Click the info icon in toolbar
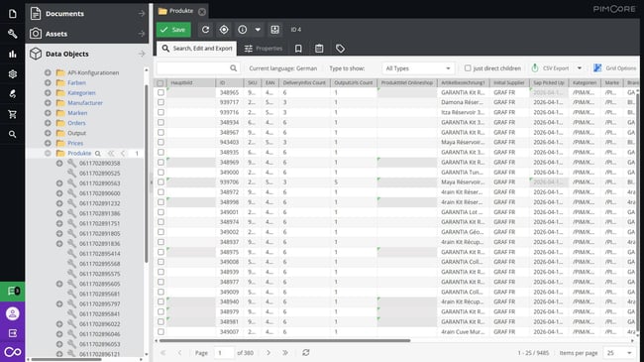This screenshot has height=362, width=644. [x=243, y=30]
